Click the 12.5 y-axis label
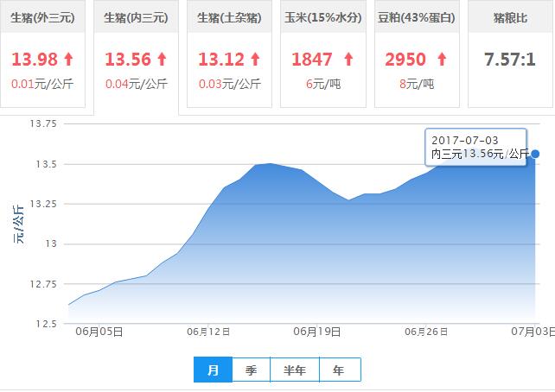555x392 pixels. pyautogui.click(x=46, y=324)
